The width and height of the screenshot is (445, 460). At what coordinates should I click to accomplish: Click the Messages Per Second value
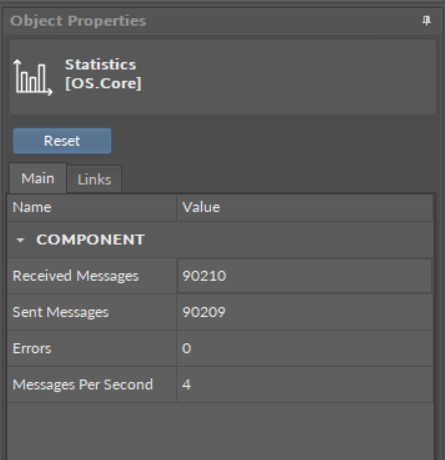(186, 385)
